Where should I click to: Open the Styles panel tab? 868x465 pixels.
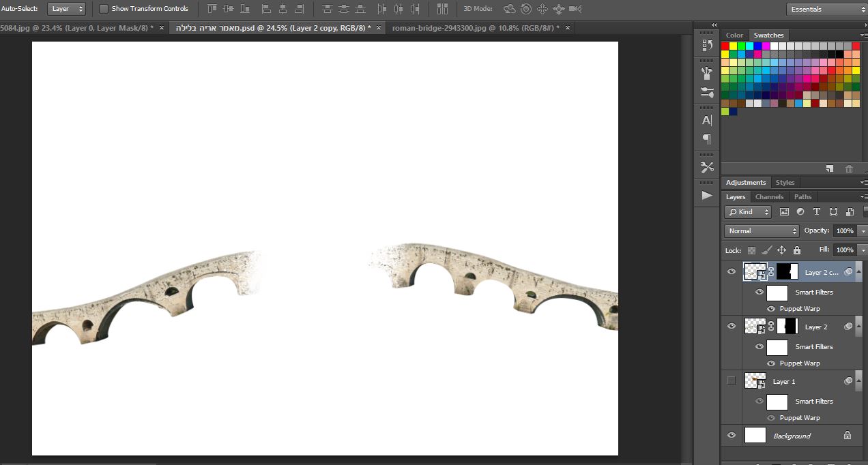pos(785,183)
